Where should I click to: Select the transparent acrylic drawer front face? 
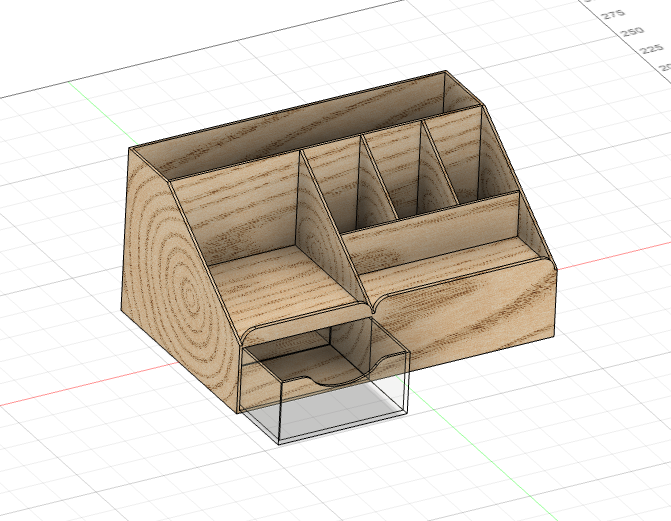tap(342, 400)
